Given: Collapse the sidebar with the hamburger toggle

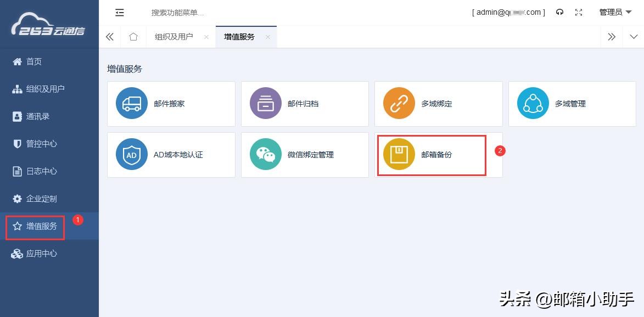Looking at the screenshot, I should tap(120, 12).
